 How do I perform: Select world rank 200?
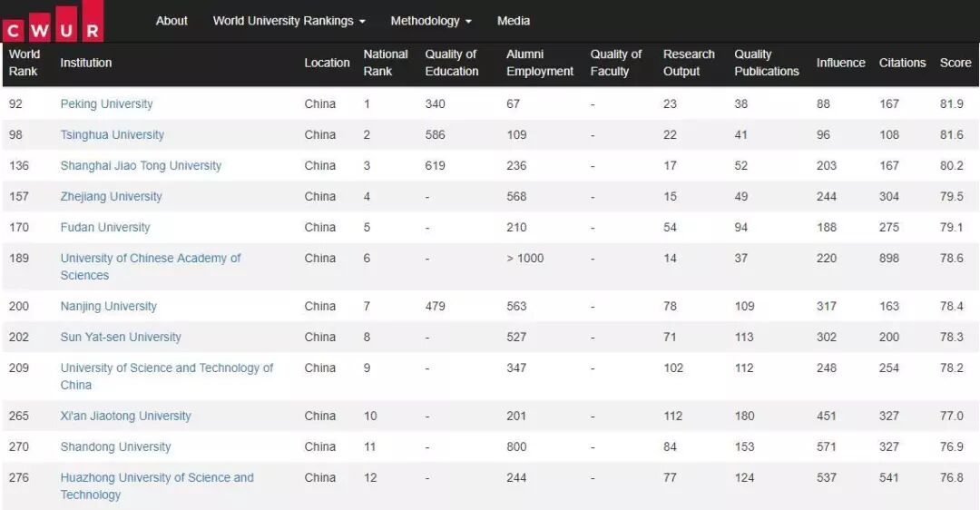(19, 306)
